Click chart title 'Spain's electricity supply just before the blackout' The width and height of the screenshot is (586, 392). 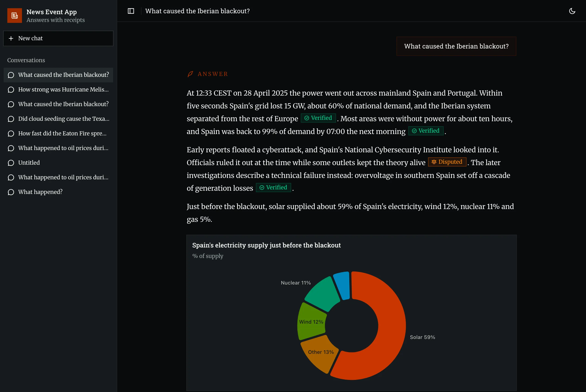click(x=266, y=245)
